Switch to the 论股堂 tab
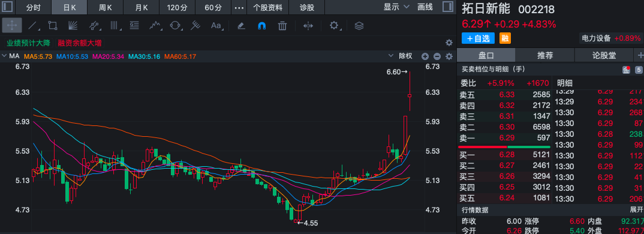 (604, 55)
